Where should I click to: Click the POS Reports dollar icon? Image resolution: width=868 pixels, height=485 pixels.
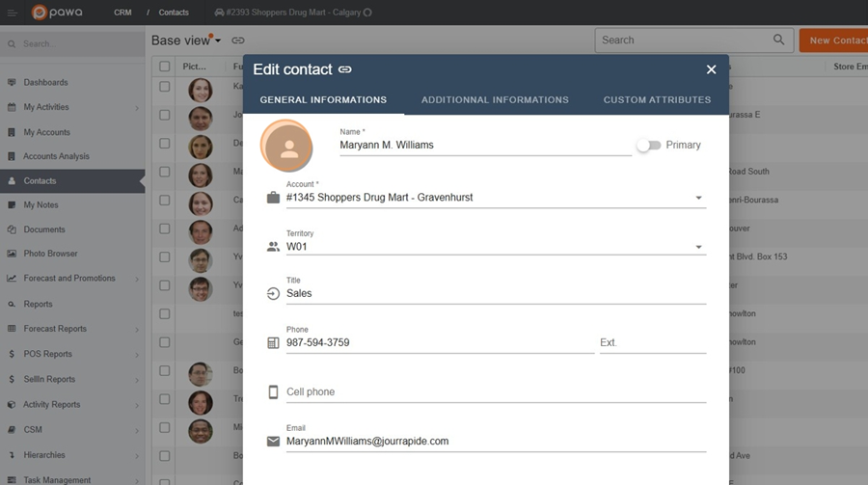click(12, 354)
